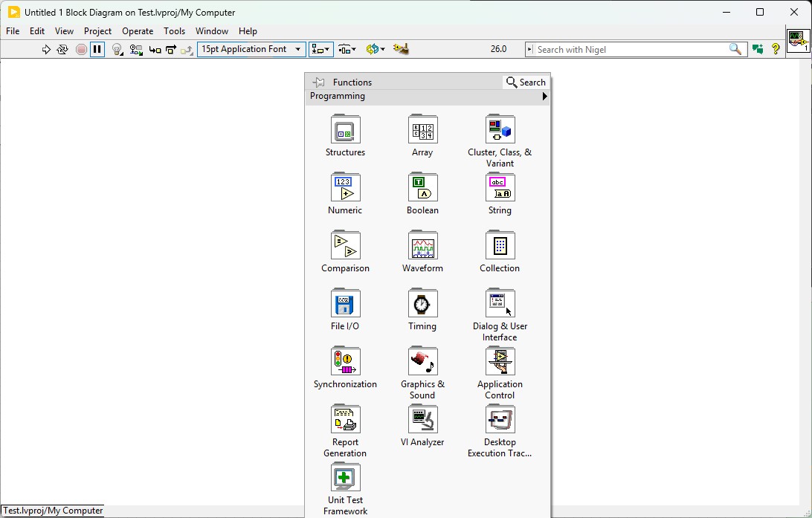Open the Waveform palette
Viewport: 812px width, 518px height.
[422, 251]
